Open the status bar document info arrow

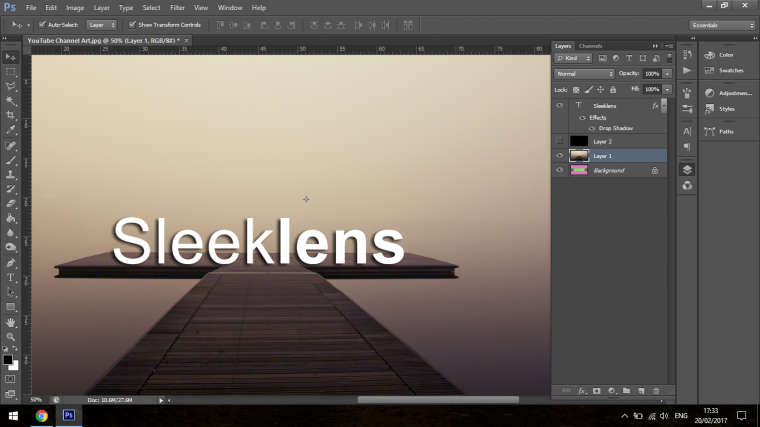(161, 400)
